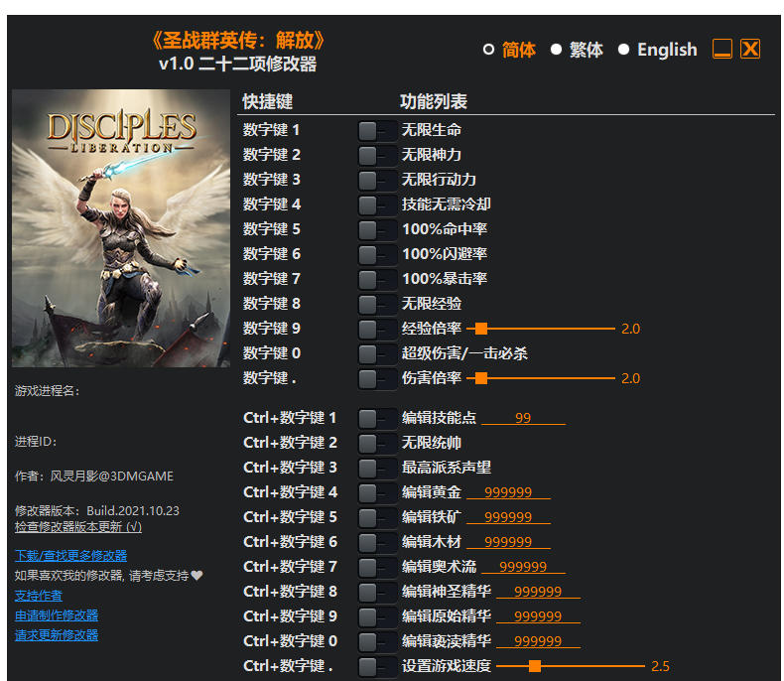Toggle 伤害倍率 switch
The height and width of the screenshot is (681, 784).
point(377,379)
